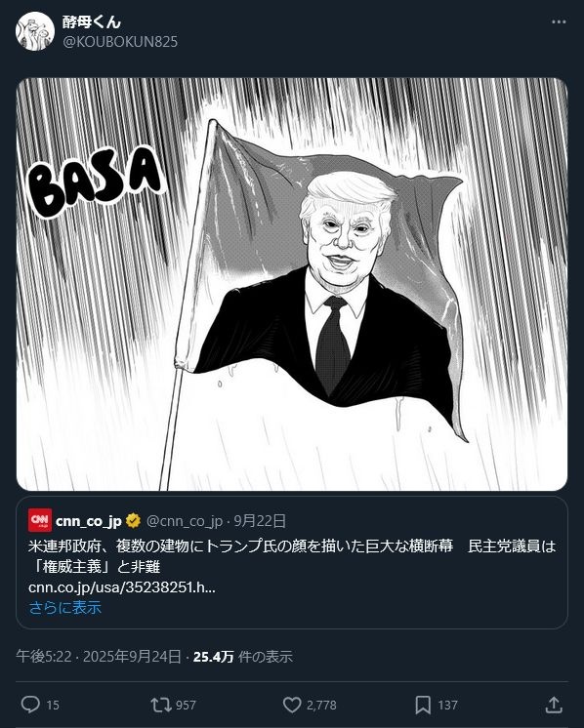Click the @KOUBOKUN825 handle
Screen dimensions: 584x728
120,42
